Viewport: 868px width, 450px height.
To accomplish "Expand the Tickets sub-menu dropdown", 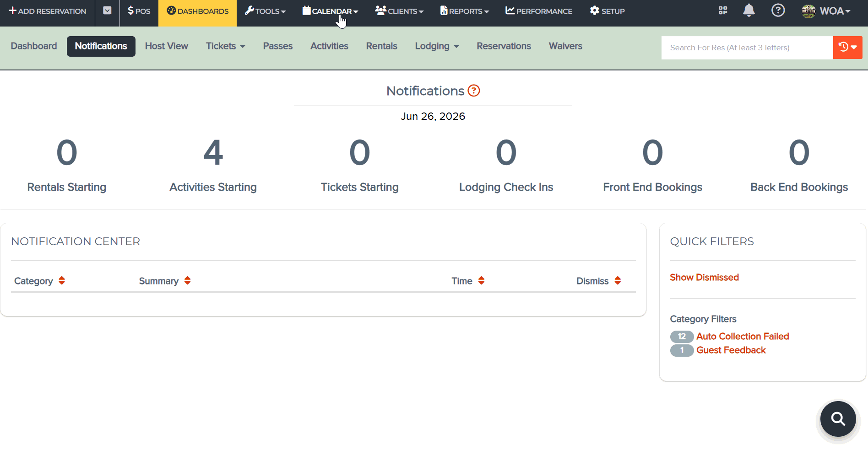I will pos(226,46).
